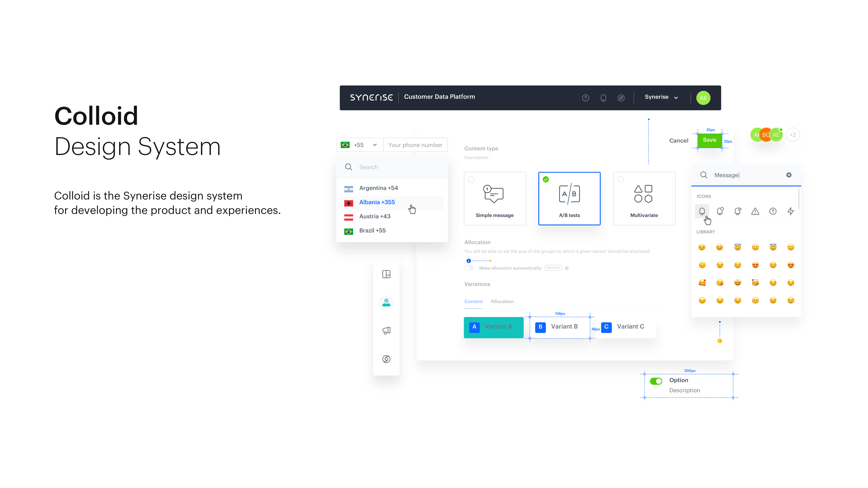Image resolution: width=868 pixels, height=488 pixels.
Task: Toggle Make allocation automatically switch
Action: pyautogui.click(x=469, y=268)
